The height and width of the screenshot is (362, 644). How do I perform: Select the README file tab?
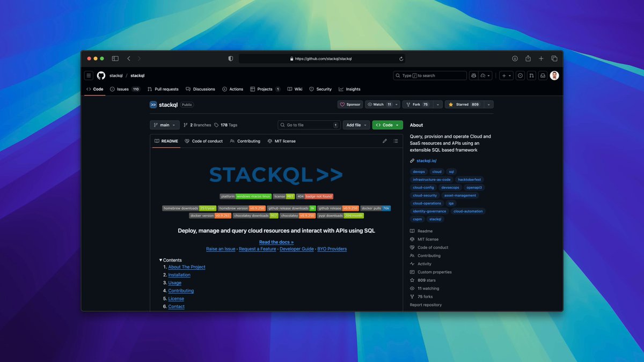click(x=166, y=141)
